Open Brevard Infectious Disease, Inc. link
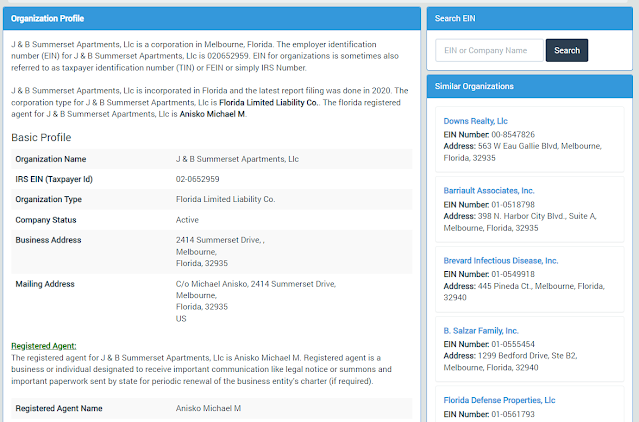 [x=500, y=261]
